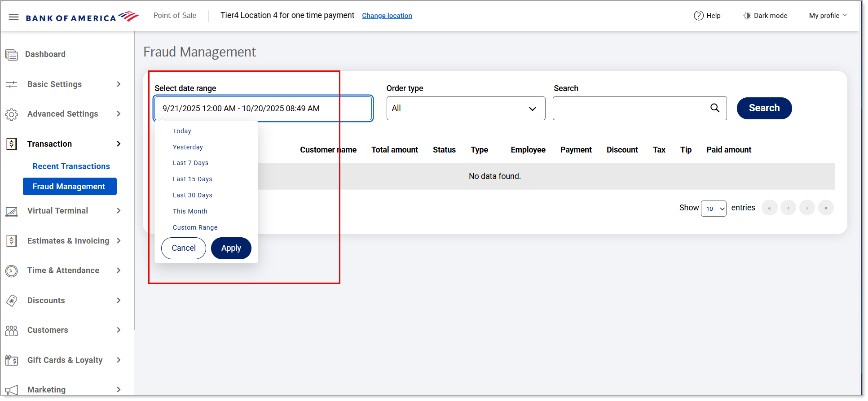Image resolution: width=868 pixels, height=401 pixels.
Task: Click the magnifier icon in search field
Action: tap(714, 108)
